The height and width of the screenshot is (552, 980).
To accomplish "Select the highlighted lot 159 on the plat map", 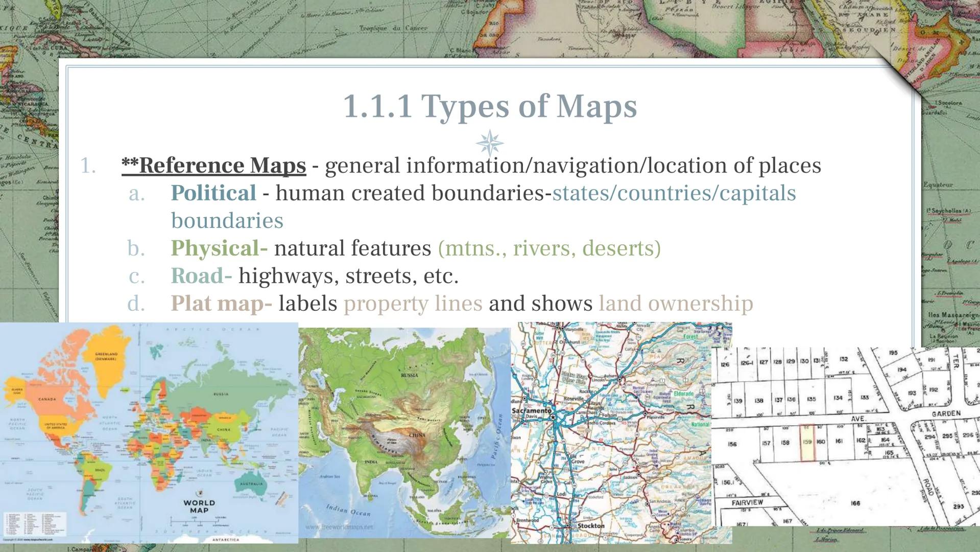I will [x=807, y=443].
